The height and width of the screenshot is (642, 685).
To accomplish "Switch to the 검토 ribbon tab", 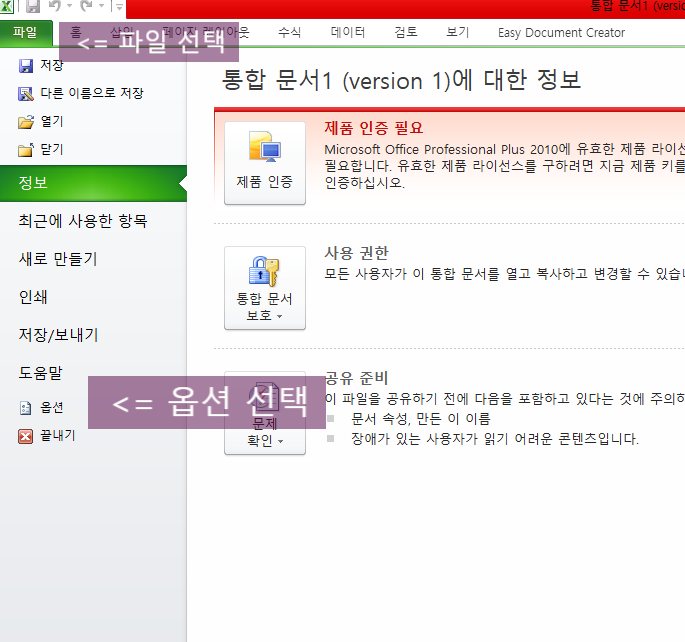I will pyautogui.click(x=406, y=32).
